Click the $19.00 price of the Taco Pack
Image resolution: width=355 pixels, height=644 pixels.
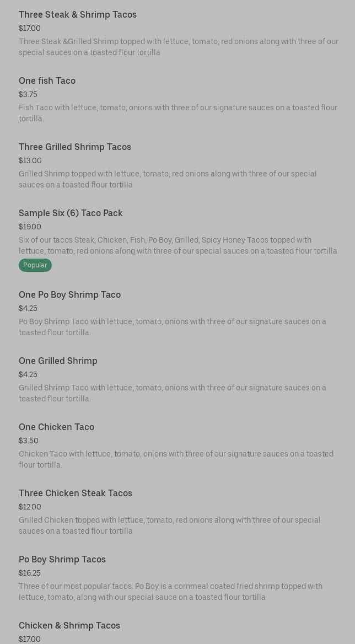(30, 227)
